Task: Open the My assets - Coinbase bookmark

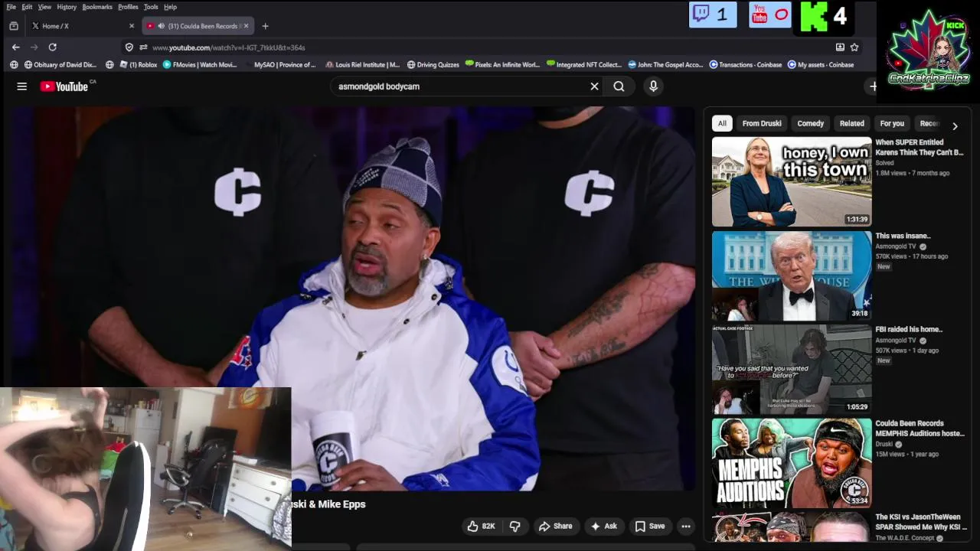Action: pos(821,65)
